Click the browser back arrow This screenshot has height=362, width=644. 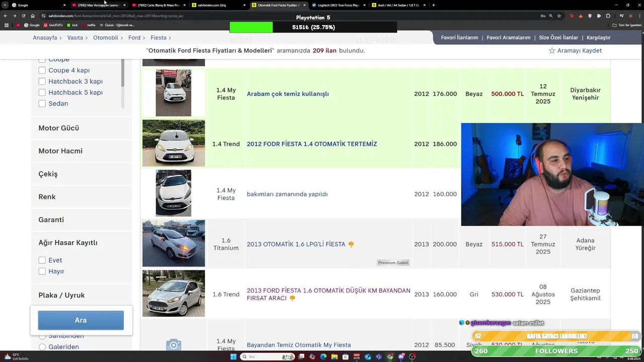[x=5, y=16]
